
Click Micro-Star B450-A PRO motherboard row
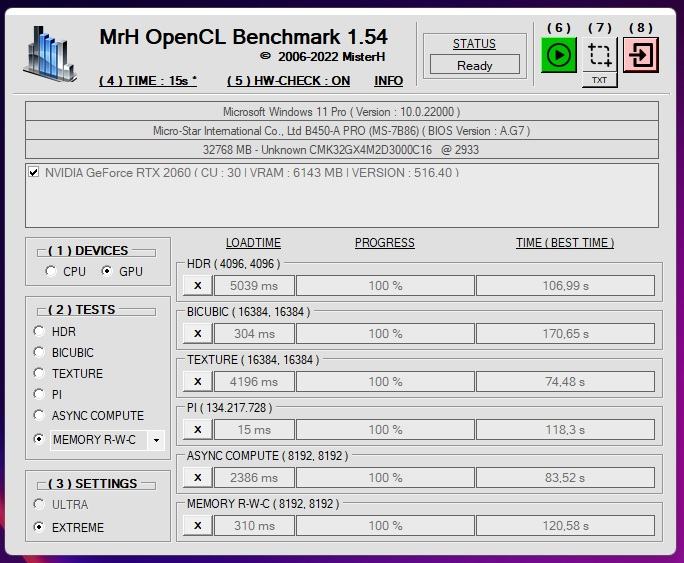(x=342, y=130)
